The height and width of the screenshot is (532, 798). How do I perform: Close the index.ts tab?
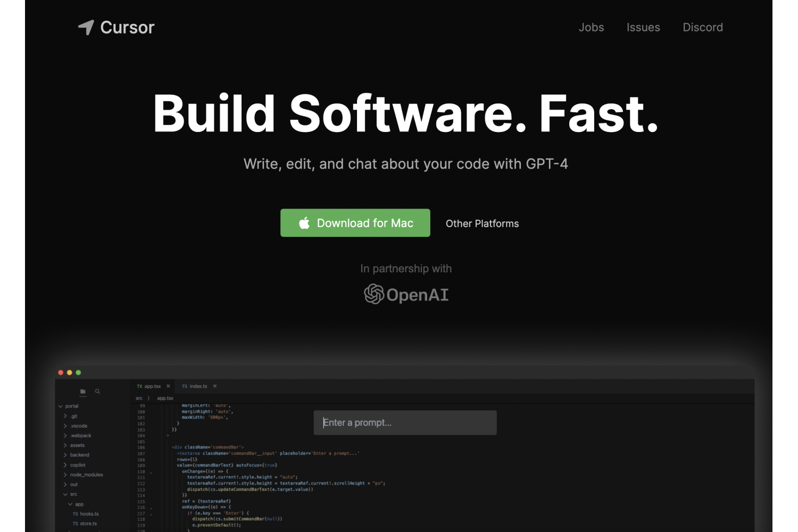coord(215,386)
